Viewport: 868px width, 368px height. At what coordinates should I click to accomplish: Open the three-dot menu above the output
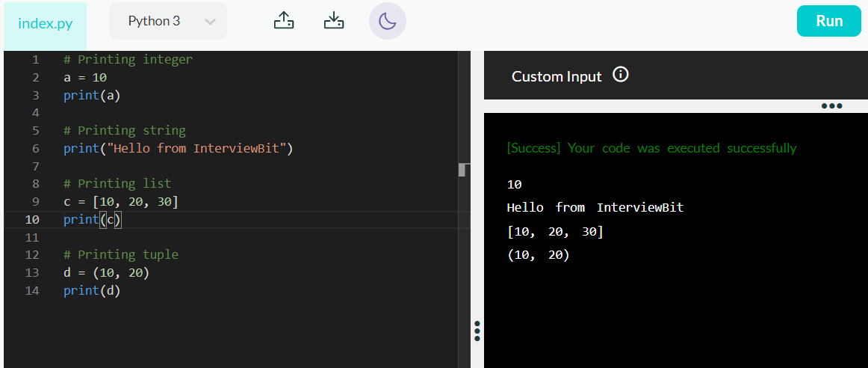click(x=831, y=106)
